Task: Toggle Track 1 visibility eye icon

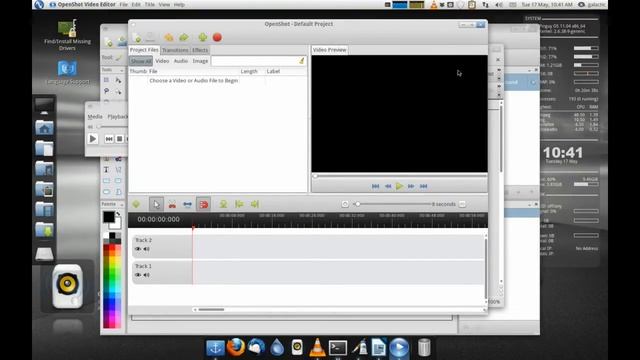Action: [x=138, y=275]
